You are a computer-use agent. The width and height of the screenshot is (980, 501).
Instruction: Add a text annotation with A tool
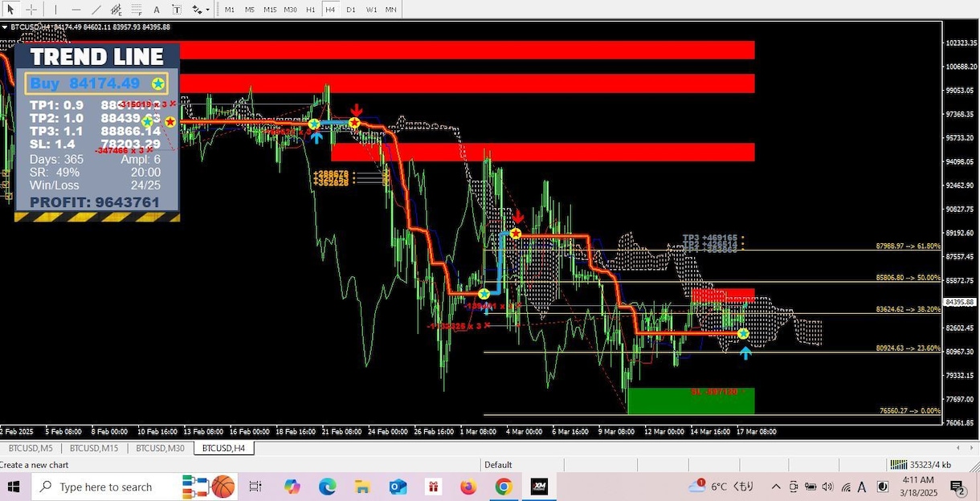point(157,10)
